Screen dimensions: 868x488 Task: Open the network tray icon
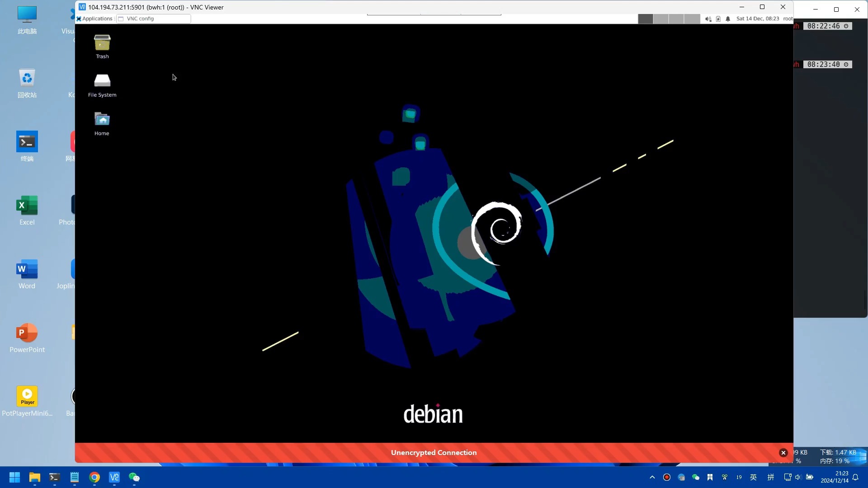[788, 477]
